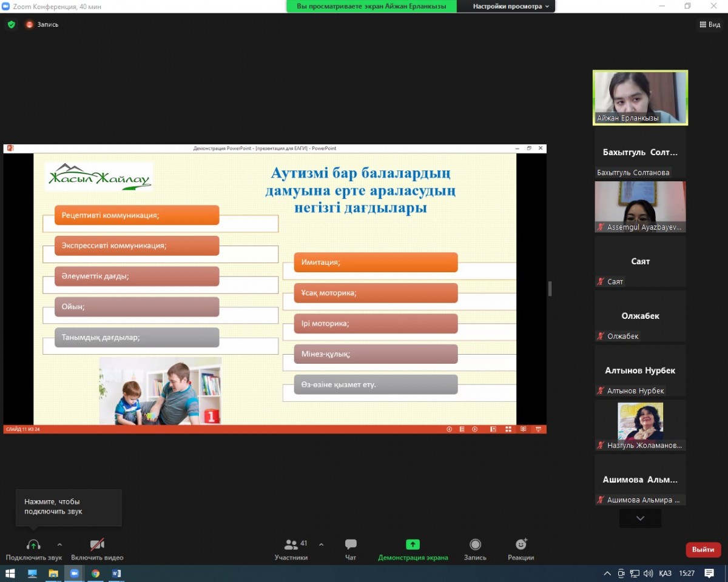
Task: Open the Реакции reactions menu
Action: pyautogui.click(x=521, y=549)
